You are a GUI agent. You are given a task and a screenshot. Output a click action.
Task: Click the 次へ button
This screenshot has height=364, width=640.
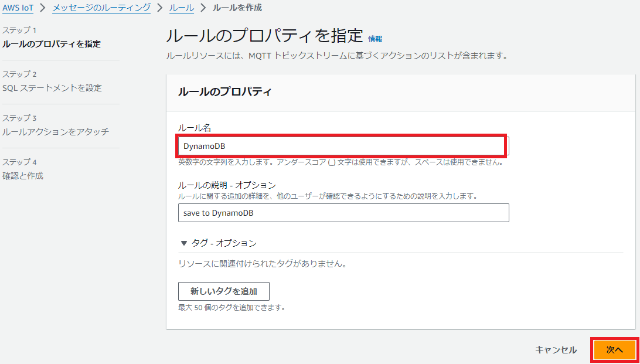click(x=615, y=350)
